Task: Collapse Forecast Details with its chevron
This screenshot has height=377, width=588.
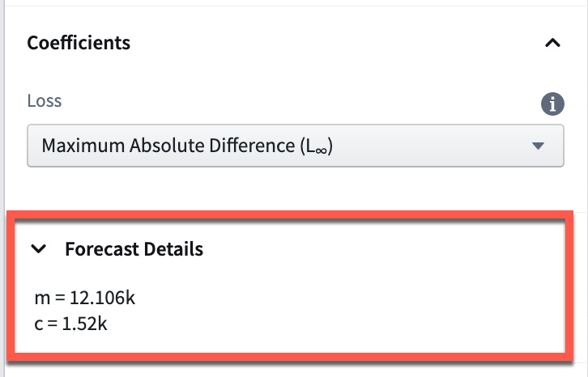Action: point(39,249)
